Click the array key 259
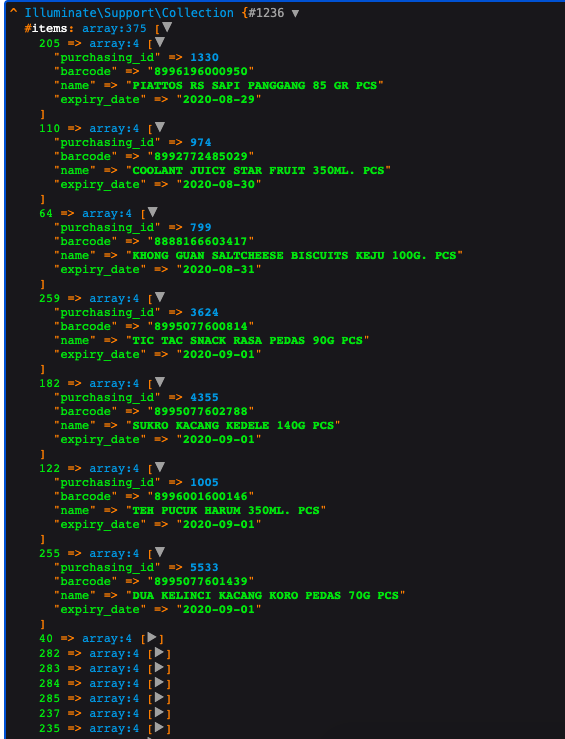Image resolution: width=565 pixels, height=739 pixels. tap(49, 298)
